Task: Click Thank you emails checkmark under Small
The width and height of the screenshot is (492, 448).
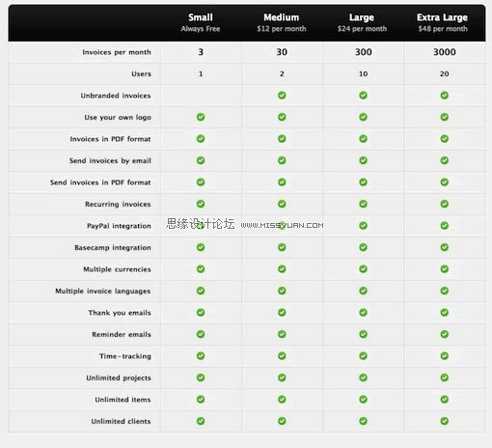Action: click(201, 313)
